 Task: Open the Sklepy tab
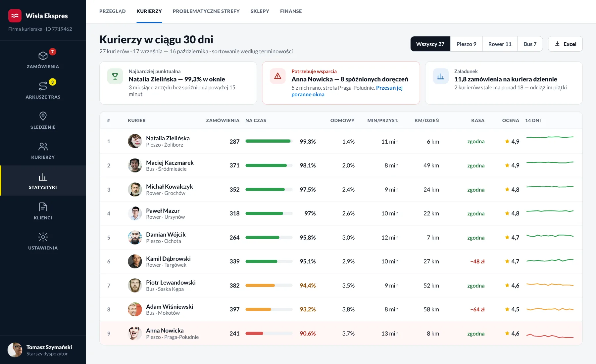click(x=260, y=11)
